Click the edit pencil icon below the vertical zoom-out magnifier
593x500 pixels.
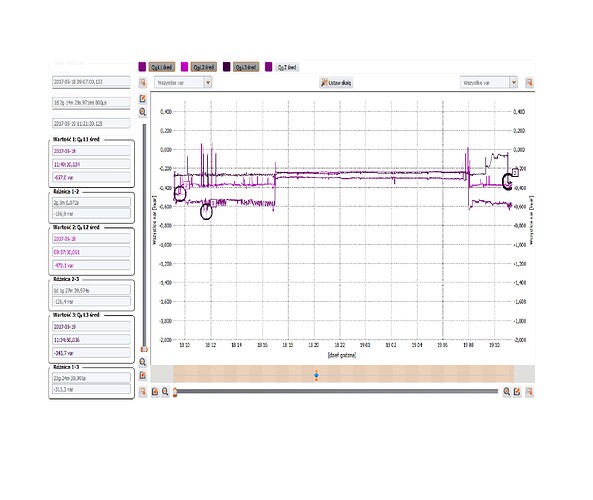143,375
